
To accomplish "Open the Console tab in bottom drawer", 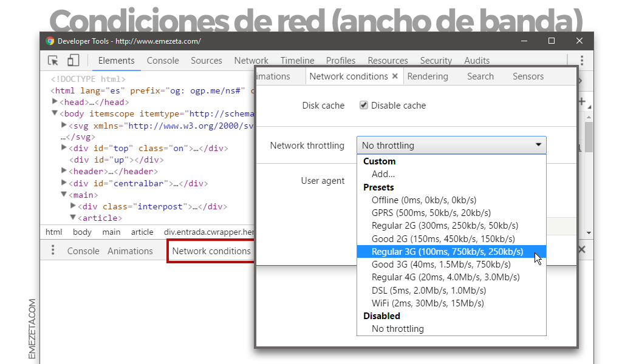I will click(x=83, y=251).
